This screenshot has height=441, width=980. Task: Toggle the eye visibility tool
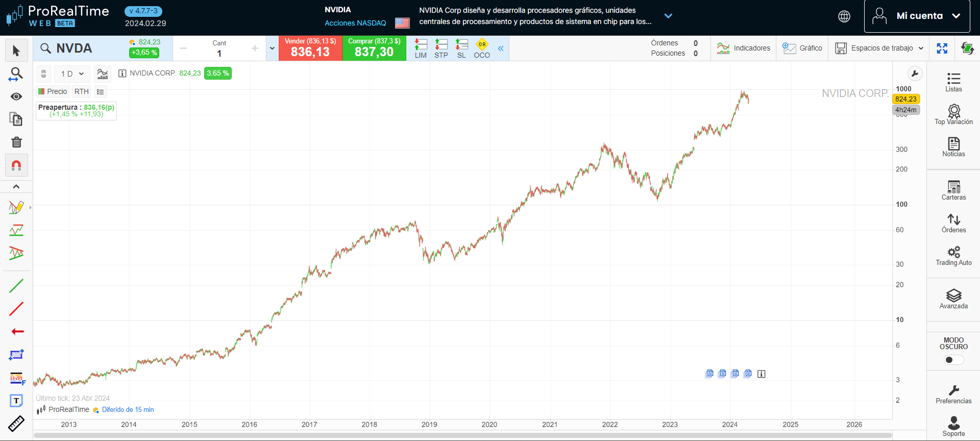pyautogui.click(x=16, y=96)
